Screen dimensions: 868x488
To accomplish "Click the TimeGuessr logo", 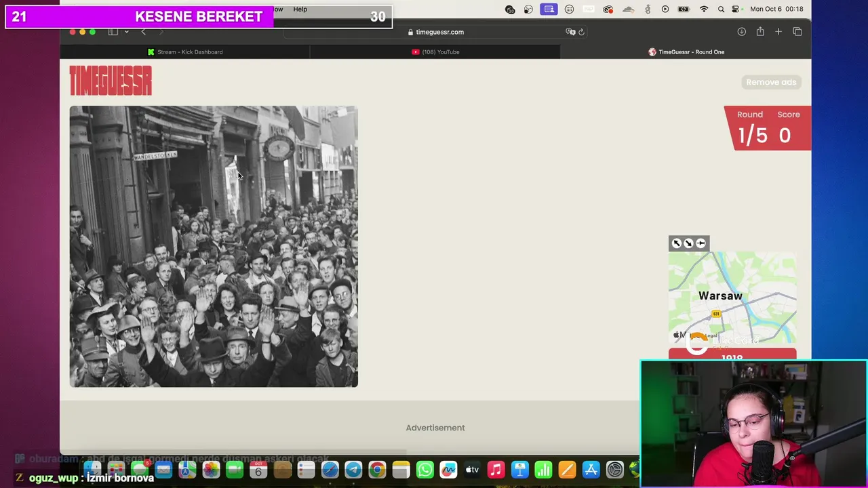I will click(111, 81).
